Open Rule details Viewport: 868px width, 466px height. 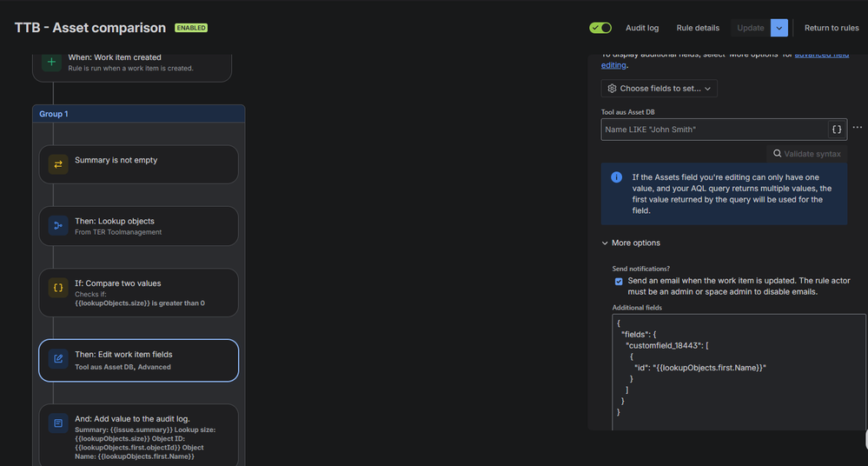698,28
